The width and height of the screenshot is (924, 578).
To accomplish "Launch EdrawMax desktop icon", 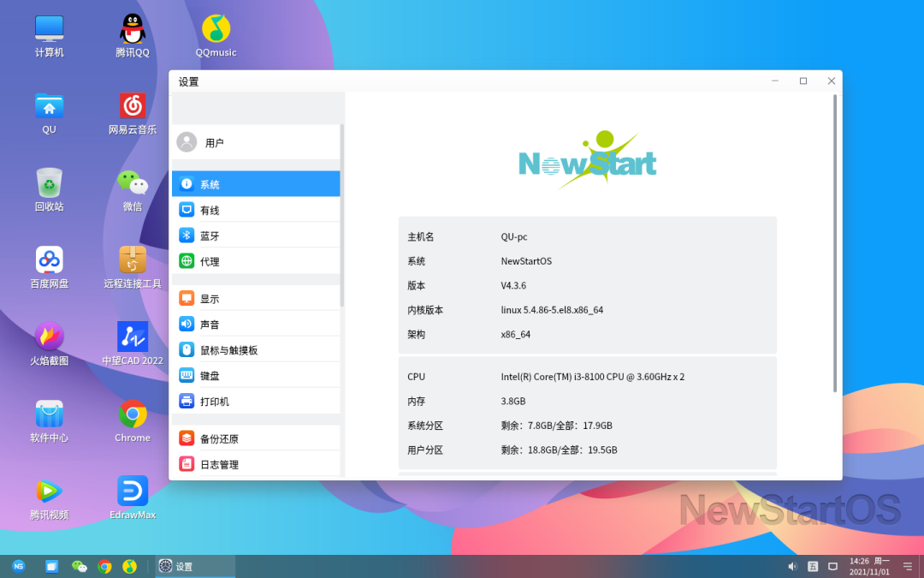I will click(133, 498).
